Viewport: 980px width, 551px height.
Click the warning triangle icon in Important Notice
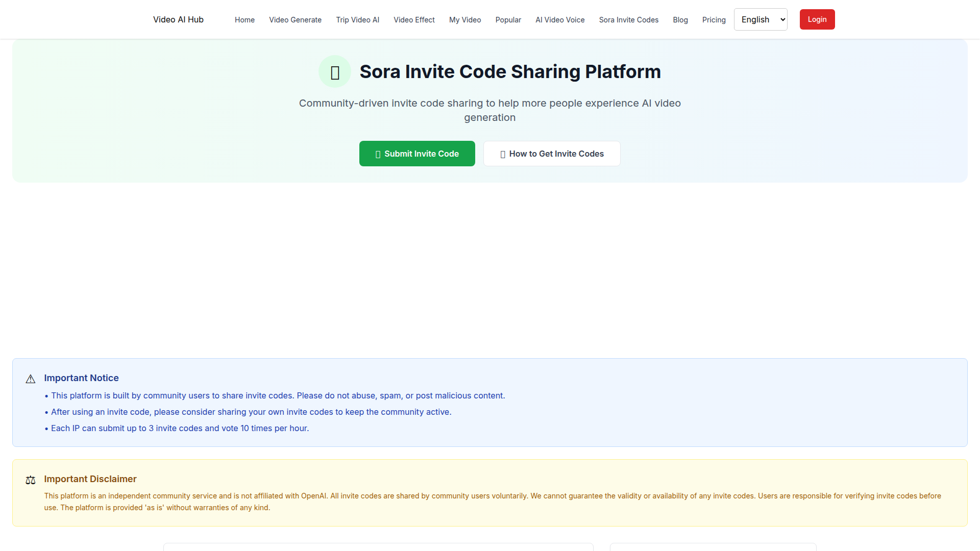[31, 379]
